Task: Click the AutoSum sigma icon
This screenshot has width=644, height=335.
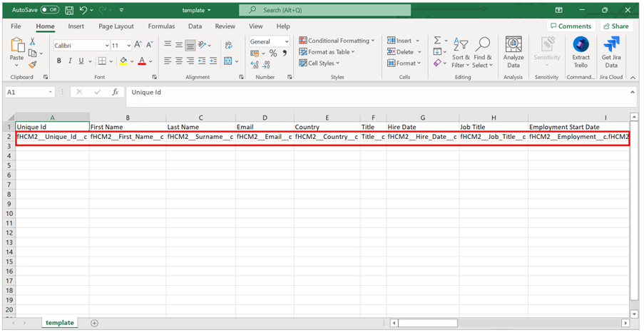Action: [437, 40]
